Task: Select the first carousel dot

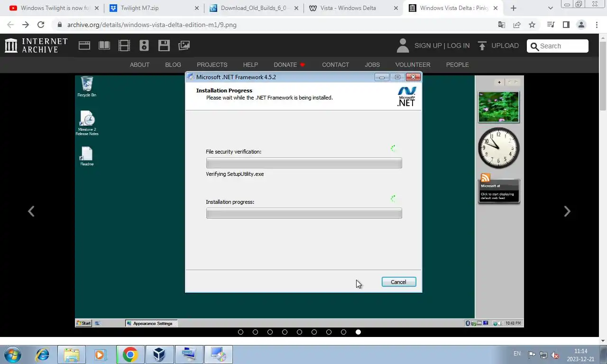Action: point(240,332)
